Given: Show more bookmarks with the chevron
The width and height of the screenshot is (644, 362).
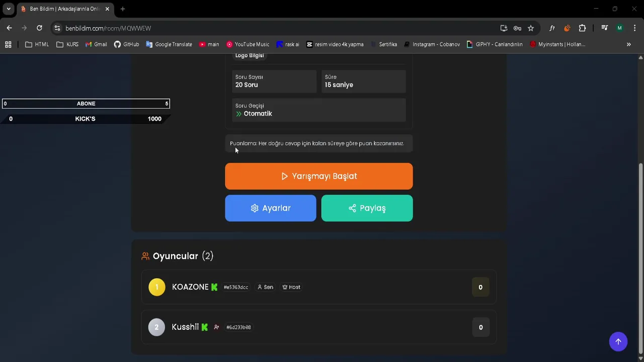Looking at the screenshot, I should tap(628, 44).
